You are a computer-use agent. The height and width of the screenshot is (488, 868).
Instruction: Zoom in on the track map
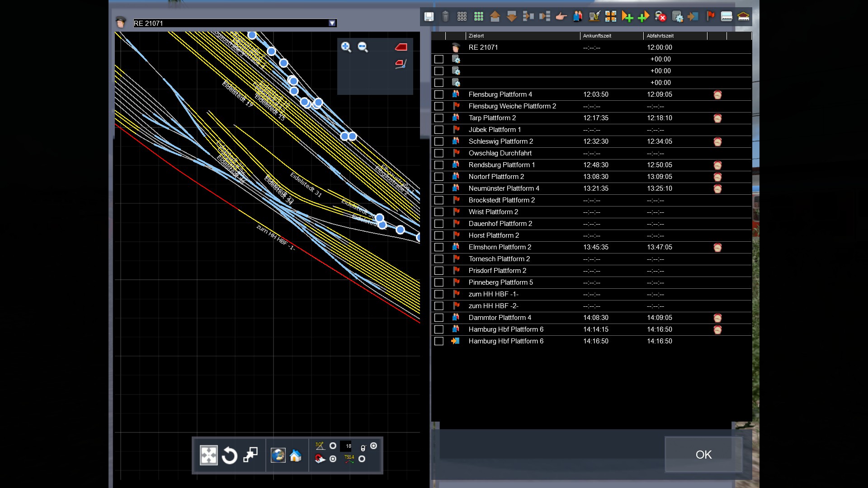(346, 47)
